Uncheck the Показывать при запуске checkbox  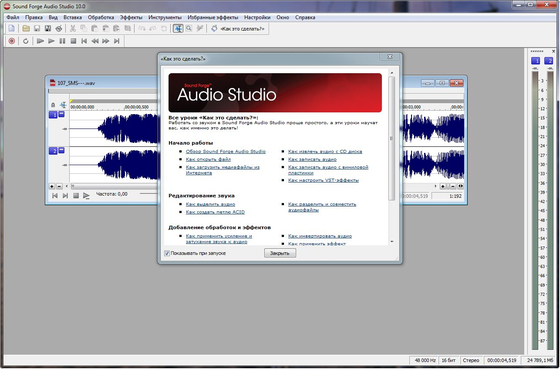point(167,253)
